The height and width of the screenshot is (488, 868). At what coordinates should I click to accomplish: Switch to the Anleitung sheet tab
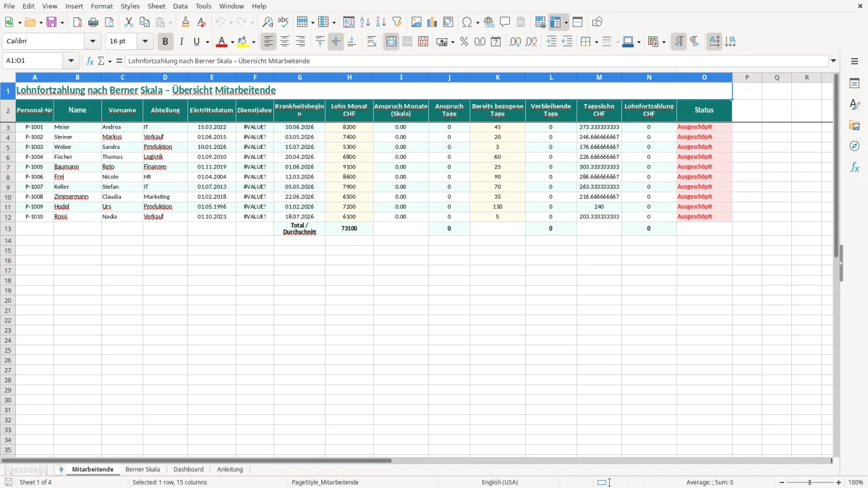pyautogui.click(x=230, y=469)
